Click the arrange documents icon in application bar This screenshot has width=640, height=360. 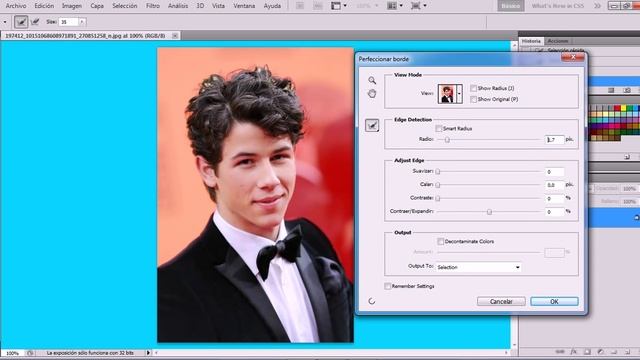point(392,6)
